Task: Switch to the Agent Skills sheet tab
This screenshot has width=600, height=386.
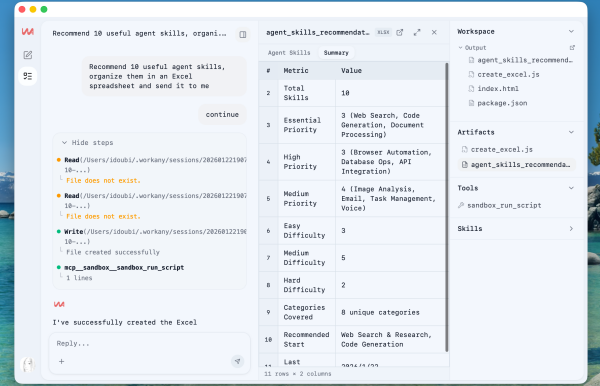Action: click(x=289, y=53)
